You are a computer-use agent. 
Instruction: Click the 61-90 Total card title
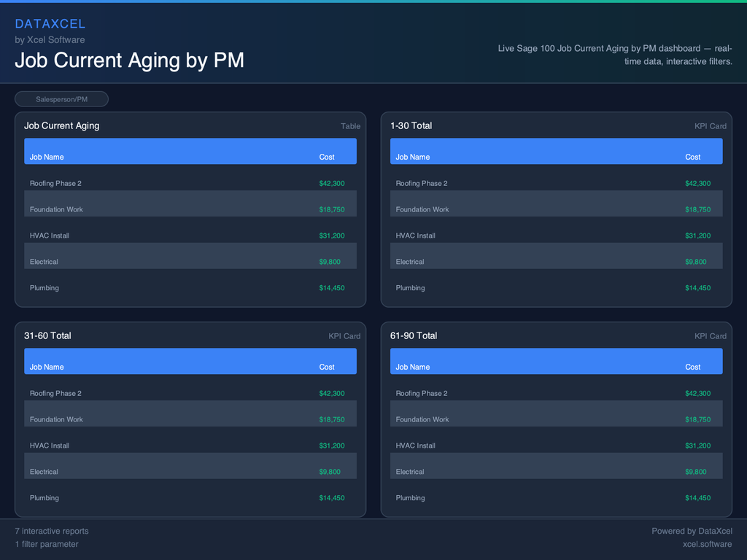414,335
